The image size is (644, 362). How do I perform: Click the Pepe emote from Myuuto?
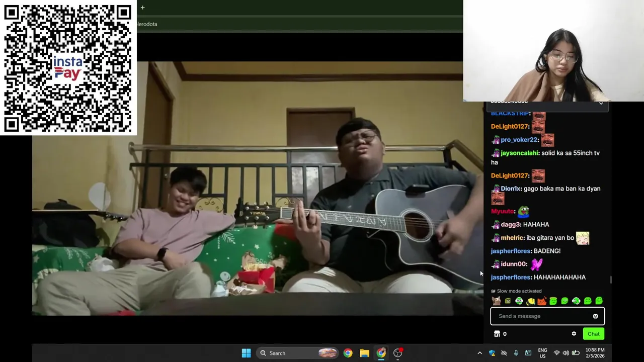coord(523,211)
